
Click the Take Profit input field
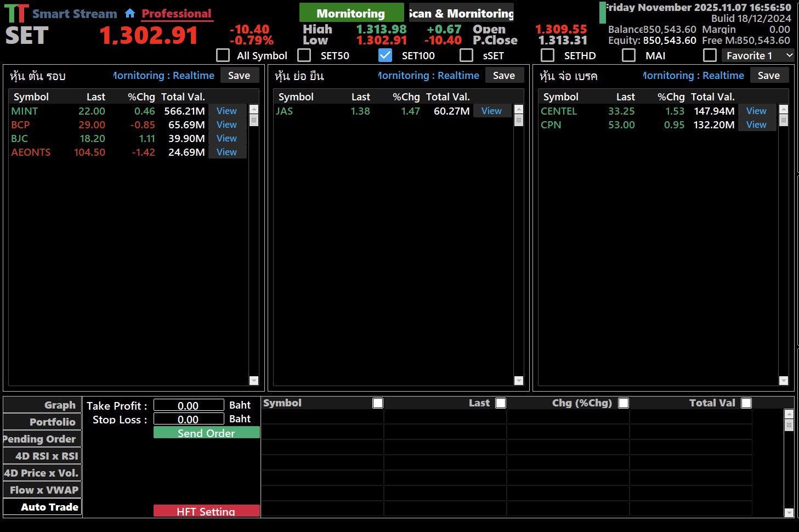[189, 405]
